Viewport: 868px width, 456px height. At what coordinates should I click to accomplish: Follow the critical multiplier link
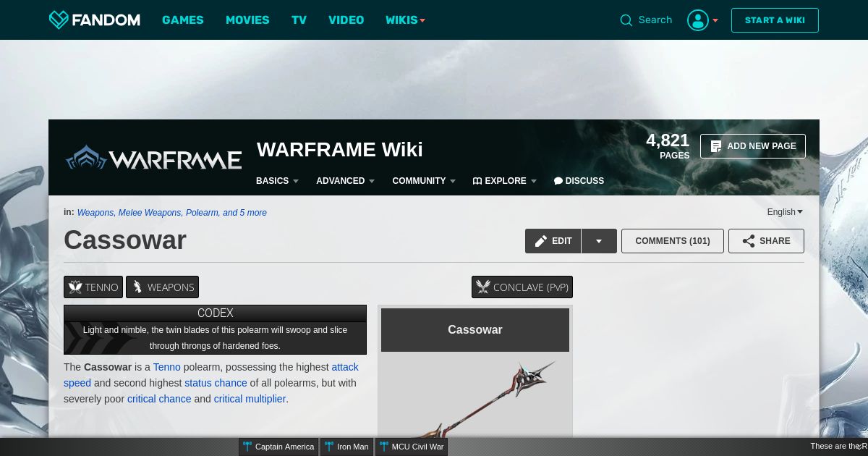(x=250, y=399)
